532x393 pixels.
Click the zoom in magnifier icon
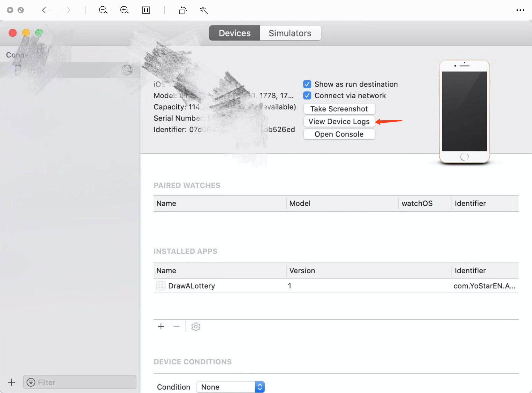(125, 10)
